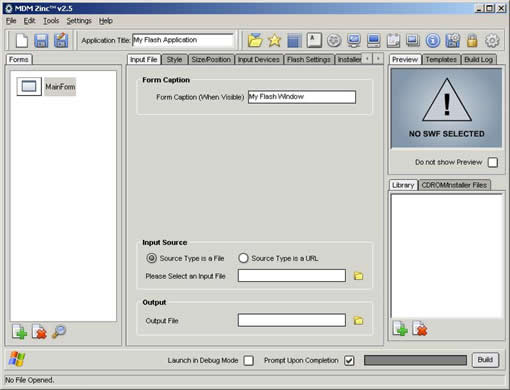Open the Edit menu
510x390 pixels.
tap(29, 21)
